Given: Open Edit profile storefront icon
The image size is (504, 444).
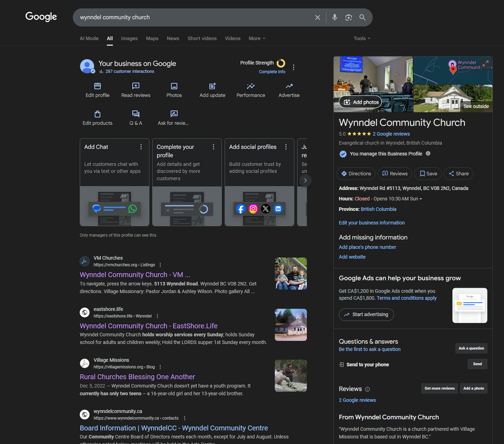Looking at the screenshot, I should (x=97, y=86).
